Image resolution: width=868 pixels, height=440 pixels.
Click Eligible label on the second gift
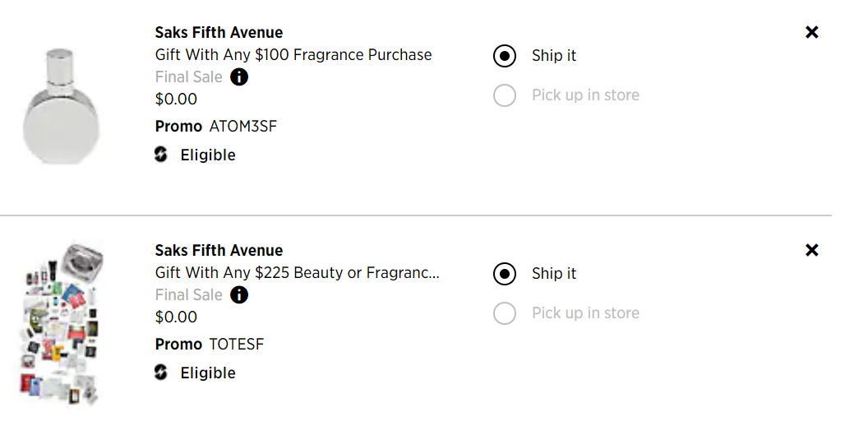208,373
